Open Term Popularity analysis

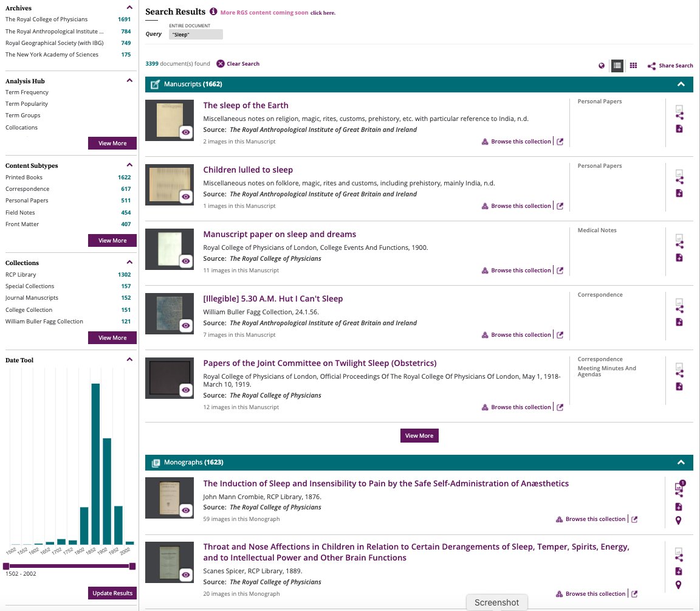tap(27, 103)
